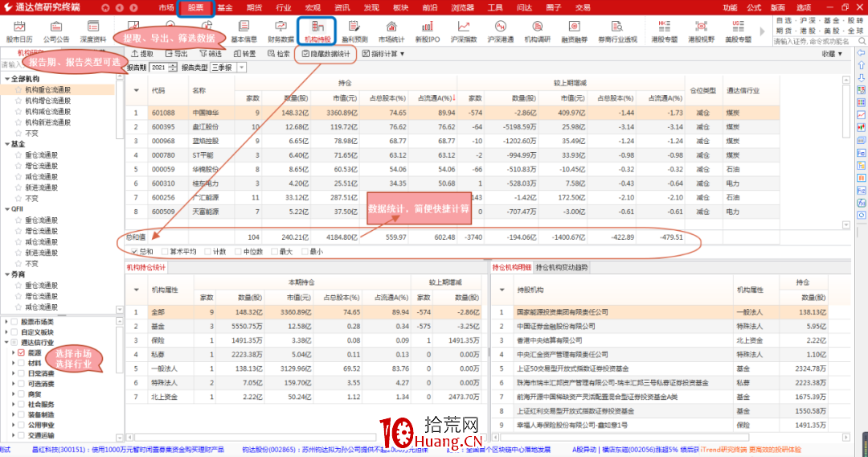The height and width of the screenshot is (457, 868).
Task: Toggle the 隐藏数据统计 checkbox
Action: pos(305,54)
